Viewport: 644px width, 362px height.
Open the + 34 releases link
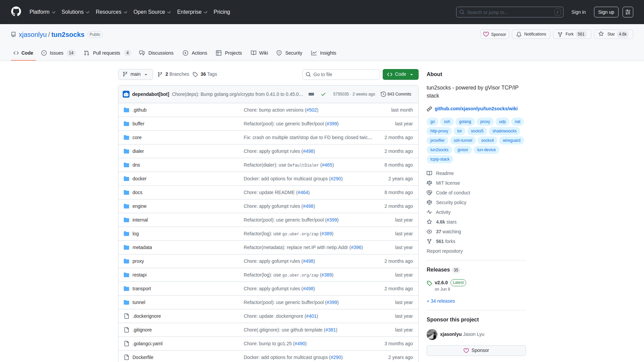[x=440, y=301]
